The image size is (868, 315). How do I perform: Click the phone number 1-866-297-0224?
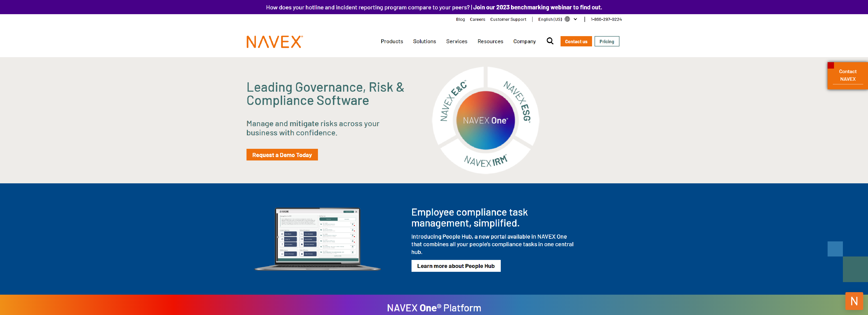click(x=606, y=19)
